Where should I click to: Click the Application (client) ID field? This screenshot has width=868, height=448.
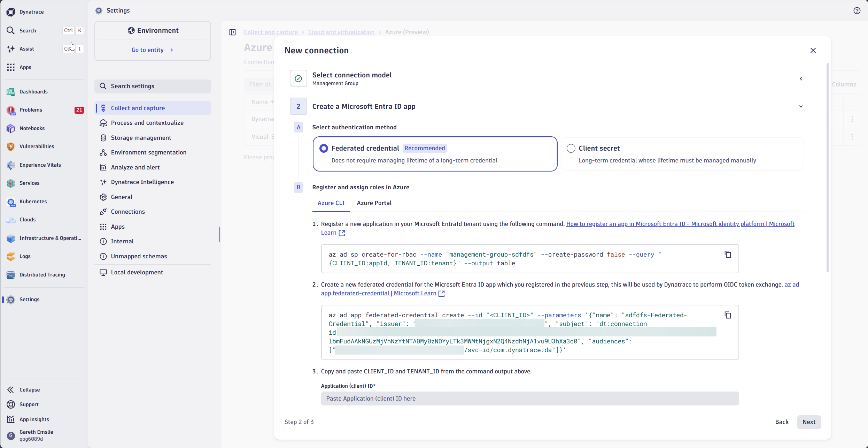click(x=530, y=399)
